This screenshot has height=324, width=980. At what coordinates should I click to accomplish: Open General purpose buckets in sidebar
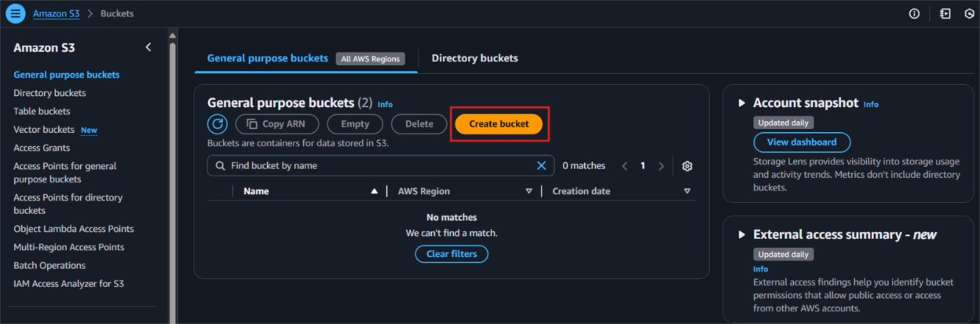(x=67, y=75)
